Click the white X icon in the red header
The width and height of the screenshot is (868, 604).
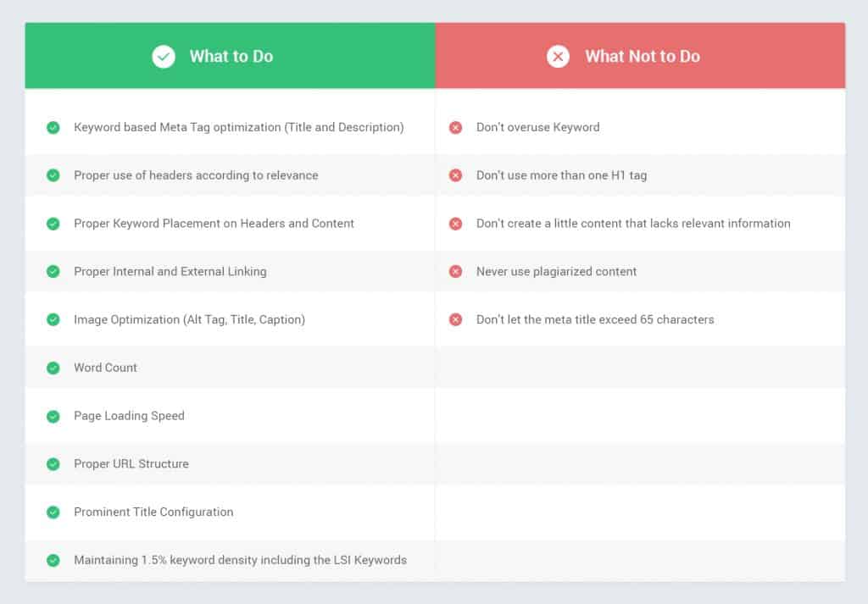click(558, 57)
